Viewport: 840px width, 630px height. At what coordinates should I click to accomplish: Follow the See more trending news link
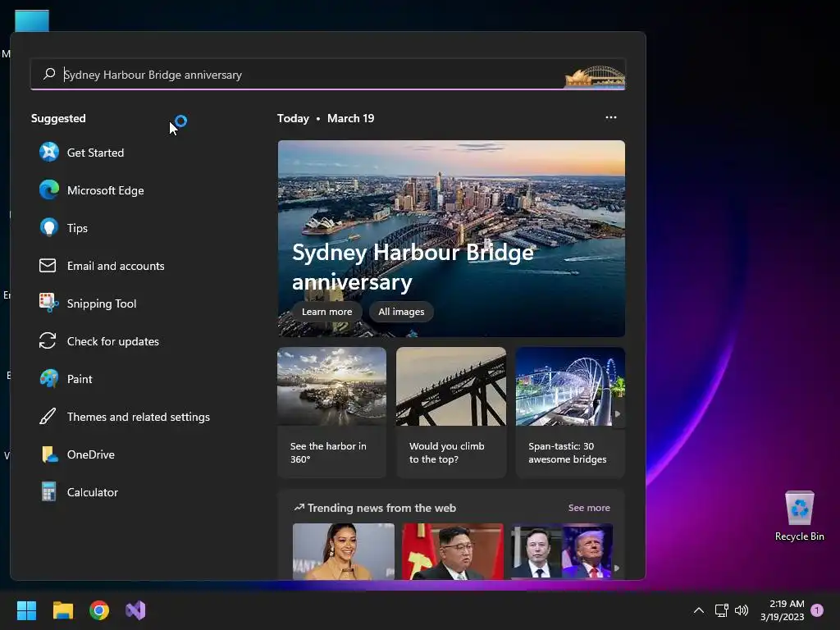point(589,507)
